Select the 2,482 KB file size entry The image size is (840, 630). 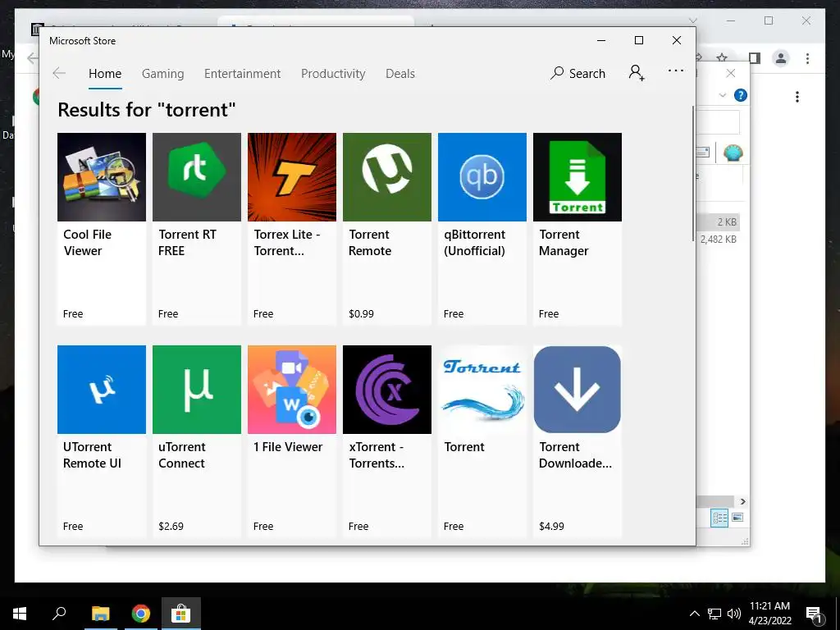coord(719,240)
